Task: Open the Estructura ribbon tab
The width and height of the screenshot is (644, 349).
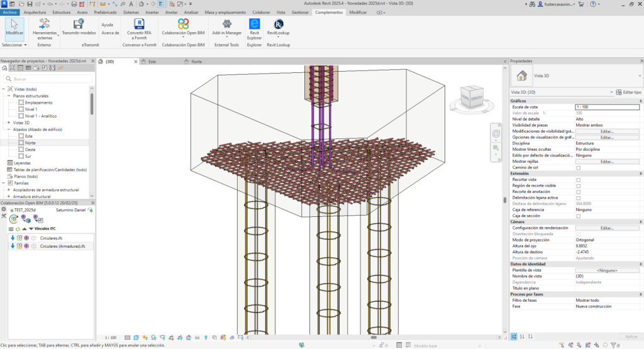Action: [61, 12]
